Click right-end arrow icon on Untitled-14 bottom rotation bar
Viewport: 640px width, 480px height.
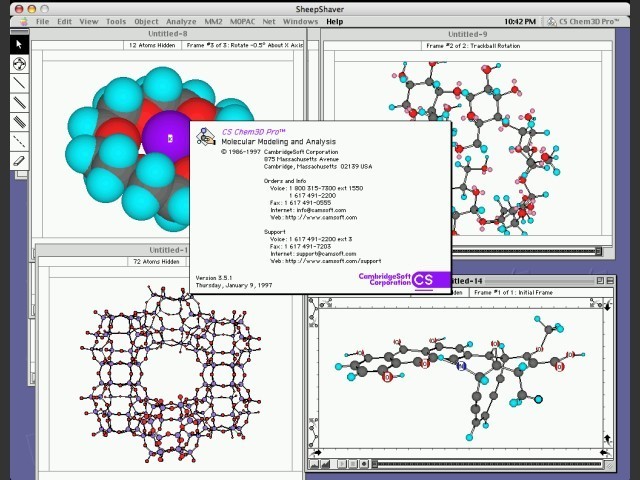[606, 452]
